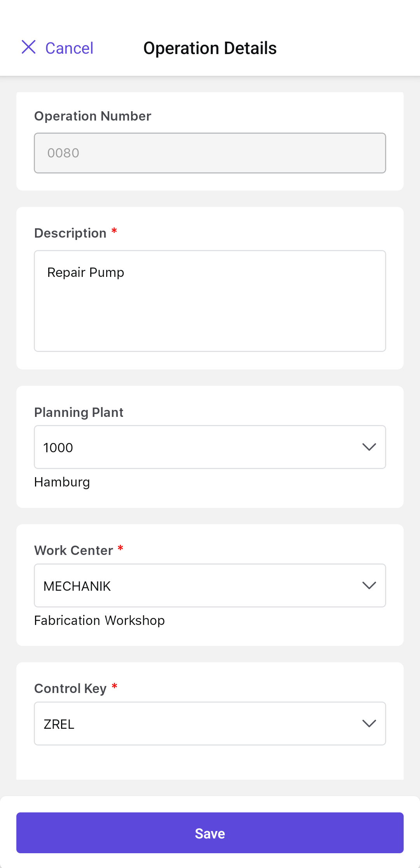Click the disabled Operation Number field showing 0080

tap(210, 153)
